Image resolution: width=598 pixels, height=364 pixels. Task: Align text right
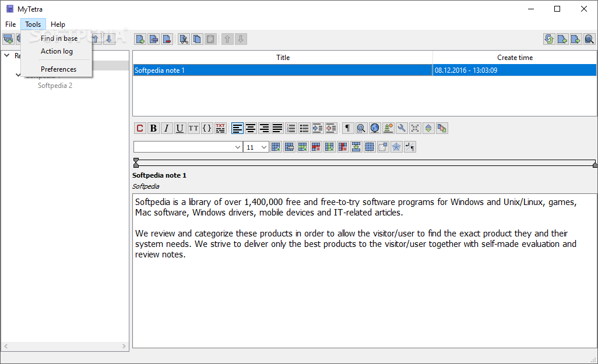coord(264,128)
